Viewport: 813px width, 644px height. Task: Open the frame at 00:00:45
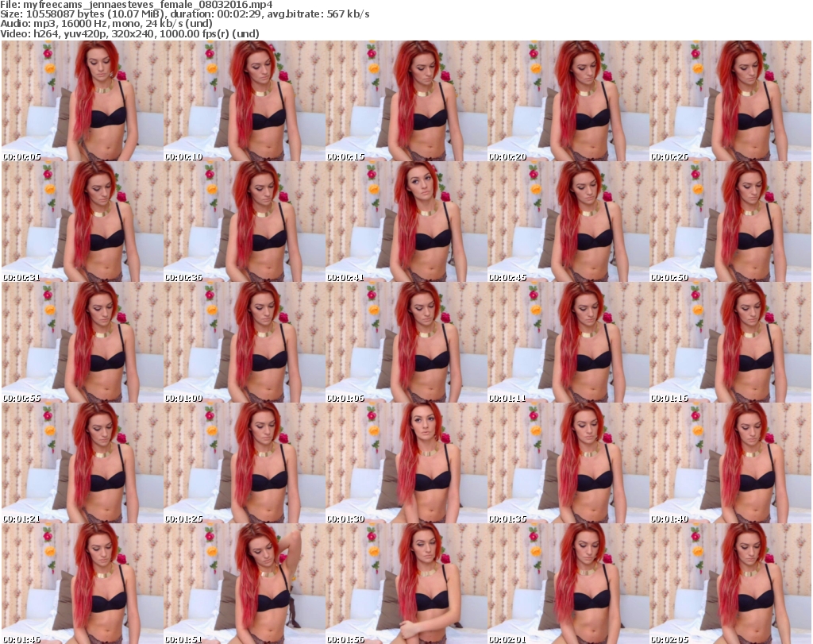pos(568,222)
